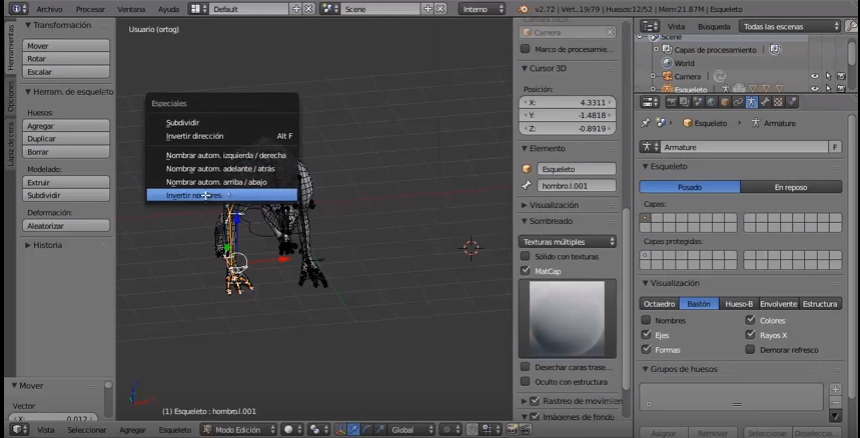Viewport: 860px width, 438px height.
Task: Enable the Nombres checkbox
Action: 646,321
